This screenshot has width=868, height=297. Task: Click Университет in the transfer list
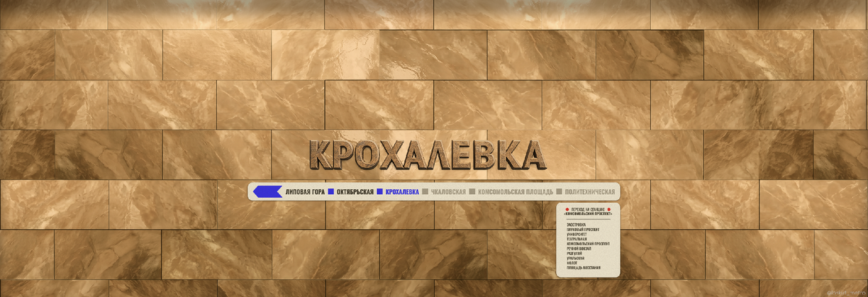tap(577, 235)
